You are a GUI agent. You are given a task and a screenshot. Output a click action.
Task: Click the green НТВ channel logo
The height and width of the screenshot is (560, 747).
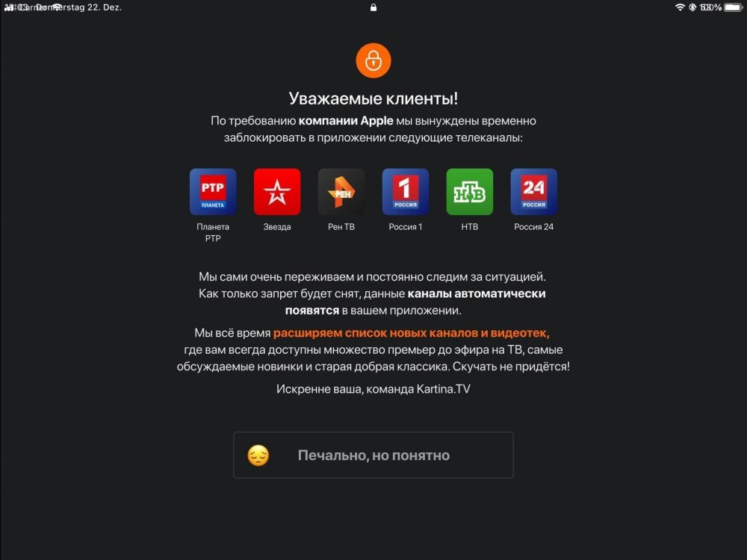tap(470, 191)
